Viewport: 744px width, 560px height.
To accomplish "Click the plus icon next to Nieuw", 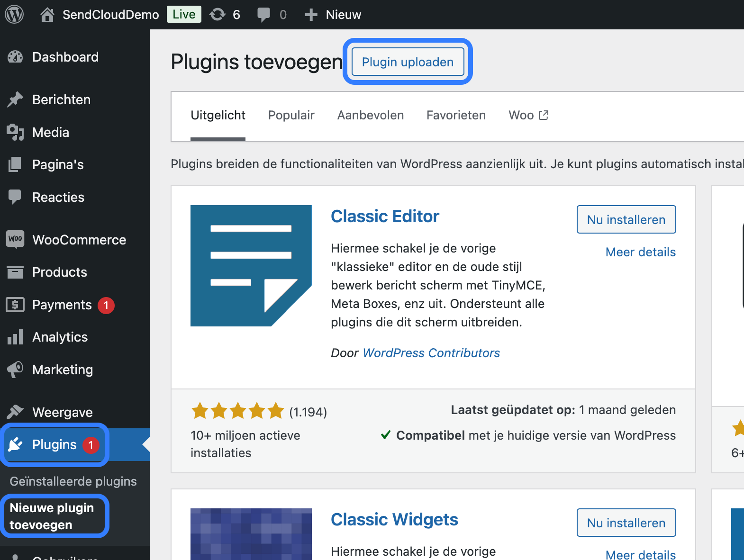I will (311, 15).
